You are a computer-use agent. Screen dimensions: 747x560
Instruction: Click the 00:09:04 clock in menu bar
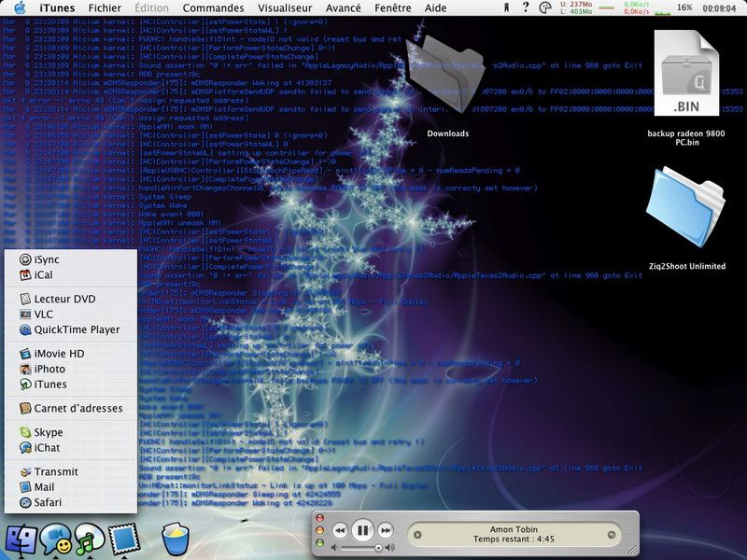(x=719, y=8)
